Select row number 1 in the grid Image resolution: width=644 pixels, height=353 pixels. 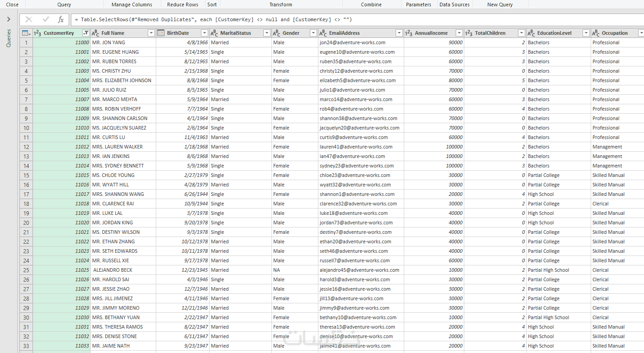click(26, 42)
